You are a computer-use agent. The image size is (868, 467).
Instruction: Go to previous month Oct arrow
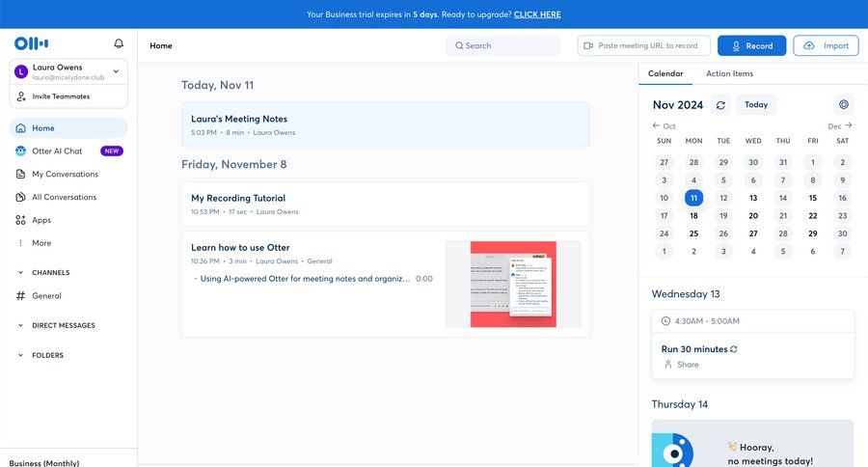coord(656,125)
